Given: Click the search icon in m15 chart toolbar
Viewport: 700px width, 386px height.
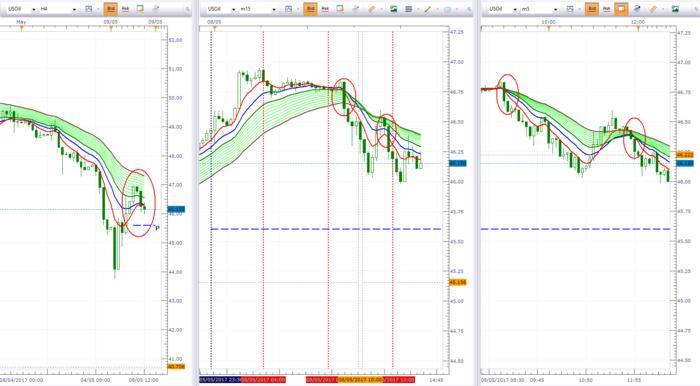Looking at the screenshot, I should pyautogui.click(x=469, y=9).
